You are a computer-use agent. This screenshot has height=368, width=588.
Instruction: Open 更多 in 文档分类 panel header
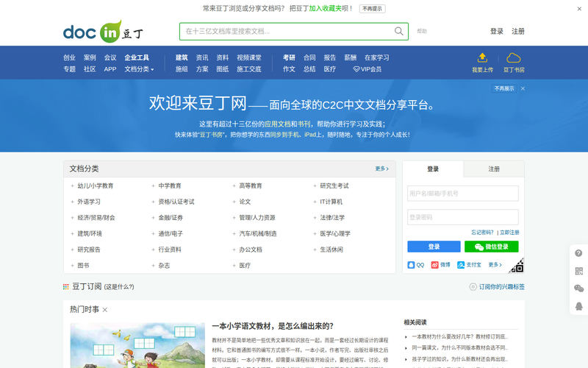pos(381,169)
